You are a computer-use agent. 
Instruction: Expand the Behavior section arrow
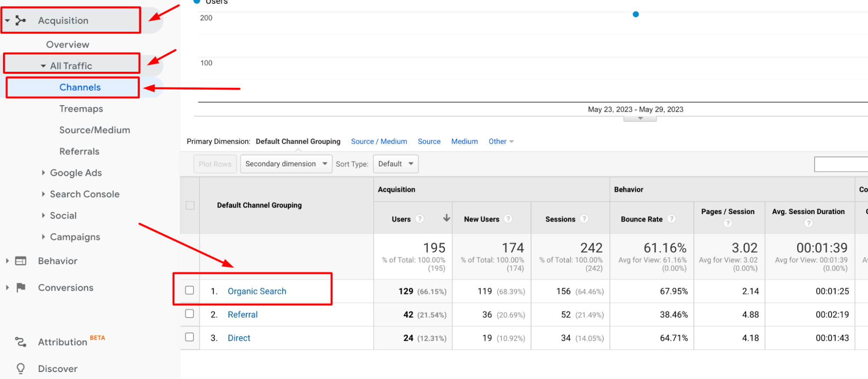(x=7, y=261)
